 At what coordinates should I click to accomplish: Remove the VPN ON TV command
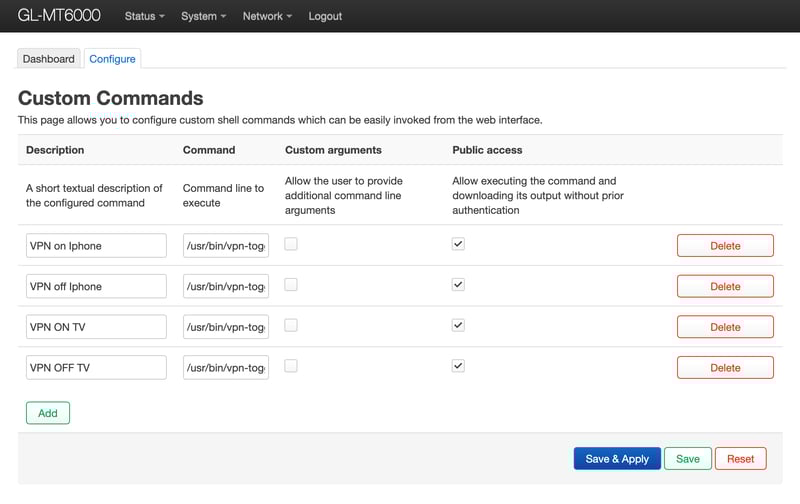pos(725,327)
